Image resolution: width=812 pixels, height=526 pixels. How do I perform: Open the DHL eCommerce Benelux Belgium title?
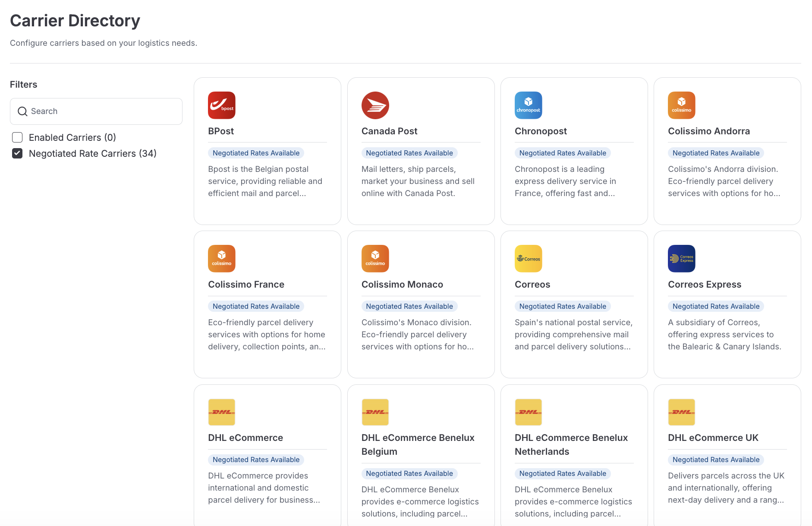[x=418, y=444]
